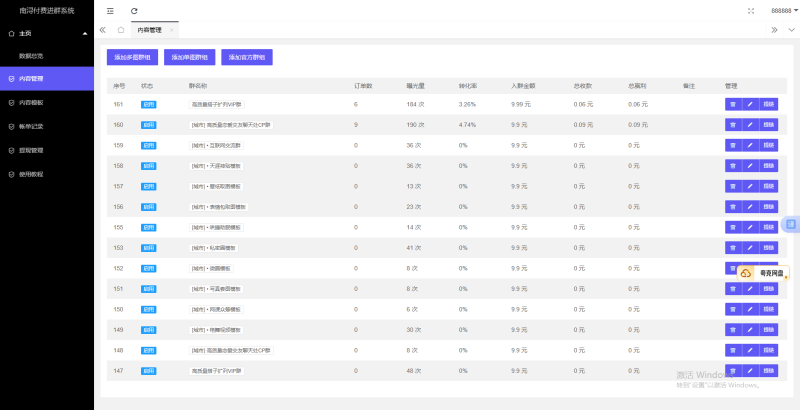This screenshot has width=800, height=410.
Task: Delete row 161 using its trash icon
Action: [x=733, y=104]
